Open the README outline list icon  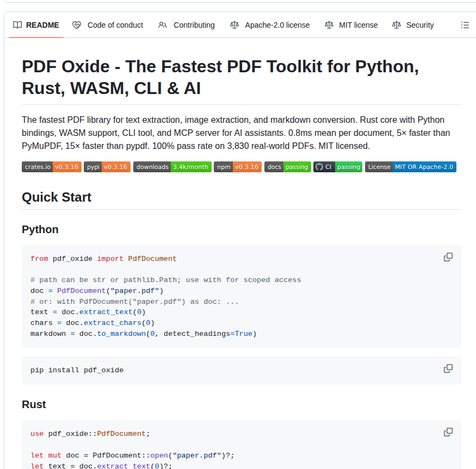coord(465,25)
